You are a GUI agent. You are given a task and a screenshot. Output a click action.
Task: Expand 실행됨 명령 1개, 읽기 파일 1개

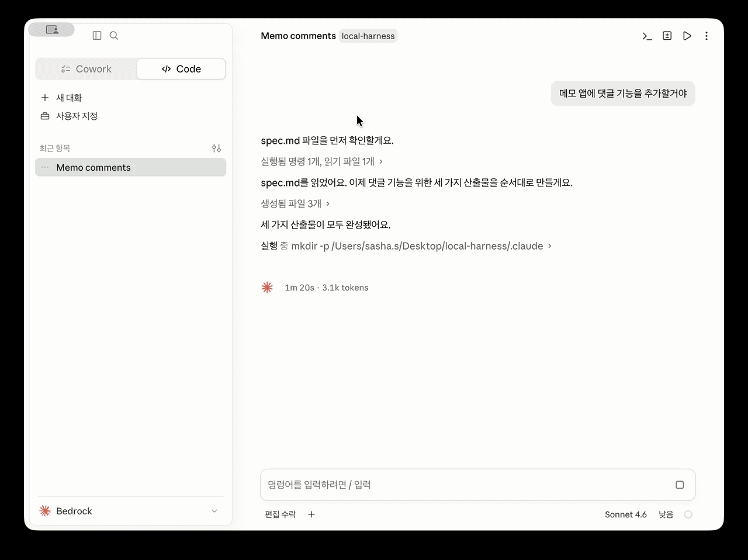(322, 161)
